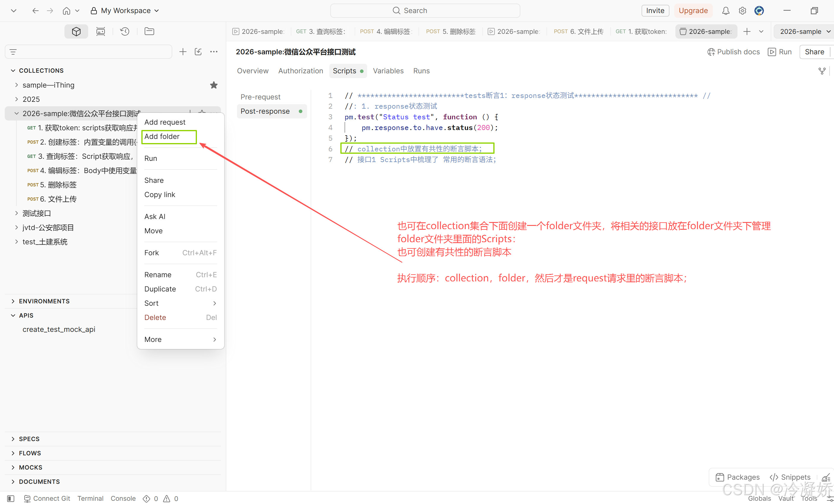Click the Search field

(425, 10)
